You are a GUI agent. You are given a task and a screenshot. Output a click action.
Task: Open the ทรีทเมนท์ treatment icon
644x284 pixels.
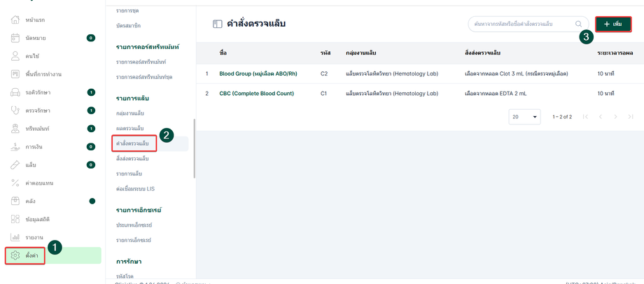pos(15,129)
